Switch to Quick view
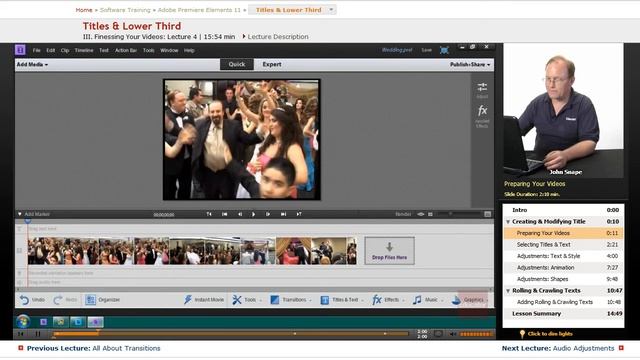This screenshot has height=360, width=640. (x=237, y=64)
